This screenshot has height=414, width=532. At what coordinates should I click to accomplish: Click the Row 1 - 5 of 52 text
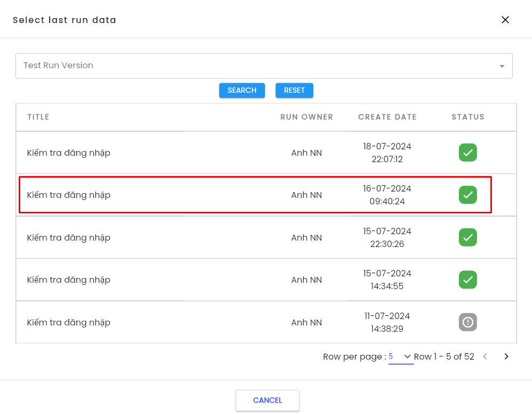point(444,357)
